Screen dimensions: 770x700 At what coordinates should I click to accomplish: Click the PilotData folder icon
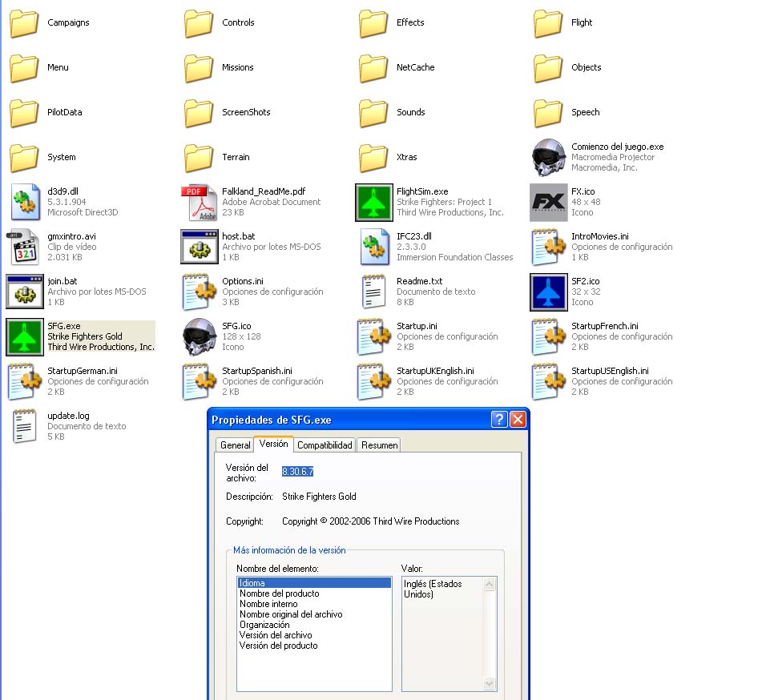tap(24, 112)
